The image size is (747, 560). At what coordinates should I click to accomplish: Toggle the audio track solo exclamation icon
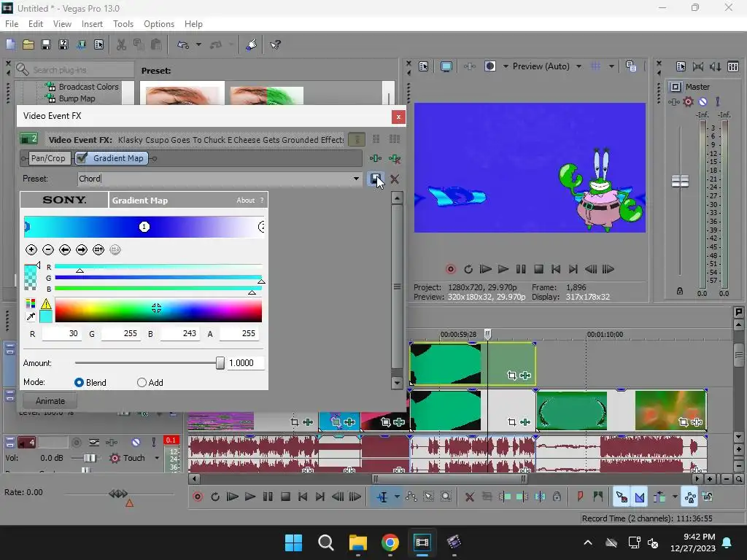[x=153, y=443]
